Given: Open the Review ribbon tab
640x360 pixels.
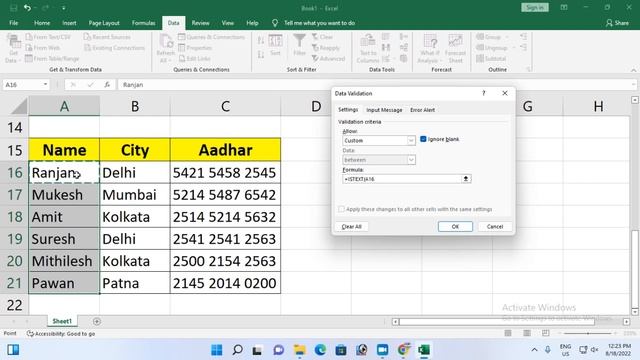Looking at the screenshot, I should click(x=200, y=23).
